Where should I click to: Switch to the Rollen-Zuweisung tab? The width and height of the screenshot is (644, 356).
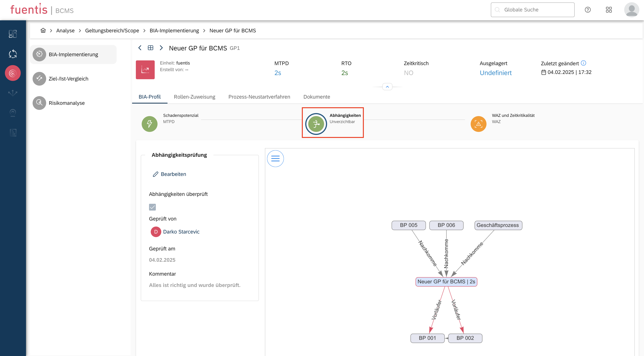(x=194, y=97)
